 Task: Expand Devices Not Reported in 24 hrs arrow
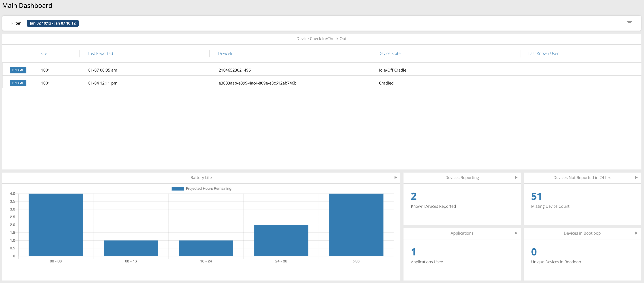pyautogui.click(x=636, y=177)
